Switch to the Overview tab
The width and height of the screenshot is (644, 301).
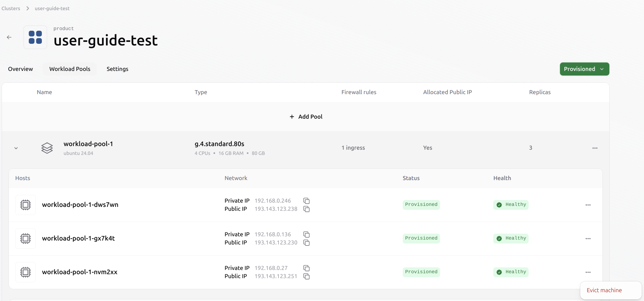pyautogui.click(x=20, y=69)
